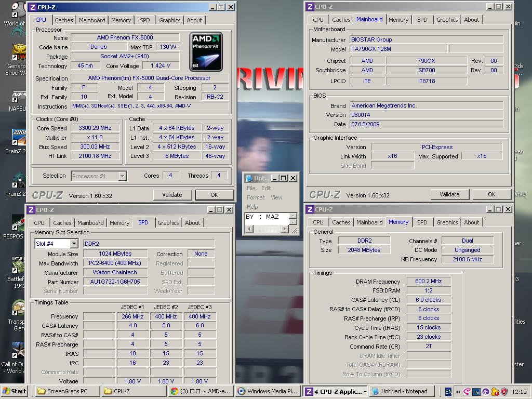The width and height of the screenshot is (532, 399).
Task: Open Generals ShockWave desktop shortcut icon
Action: coord(19,52)
